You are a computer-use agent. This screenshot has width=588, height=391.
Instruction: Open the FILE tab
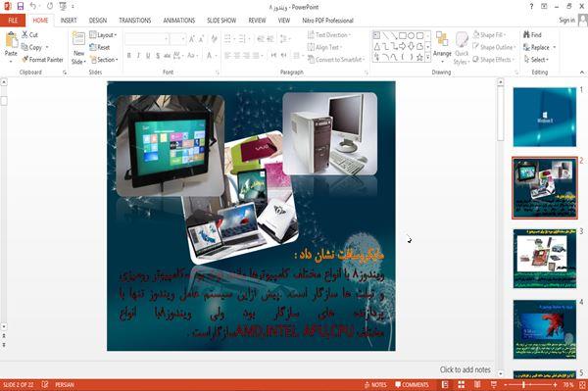[x=13, y=21]
